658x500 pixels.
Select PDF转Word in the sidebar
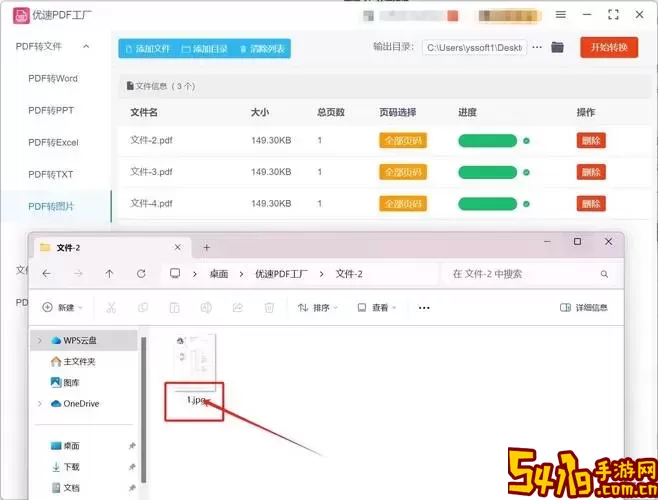[x=53, y=79]
